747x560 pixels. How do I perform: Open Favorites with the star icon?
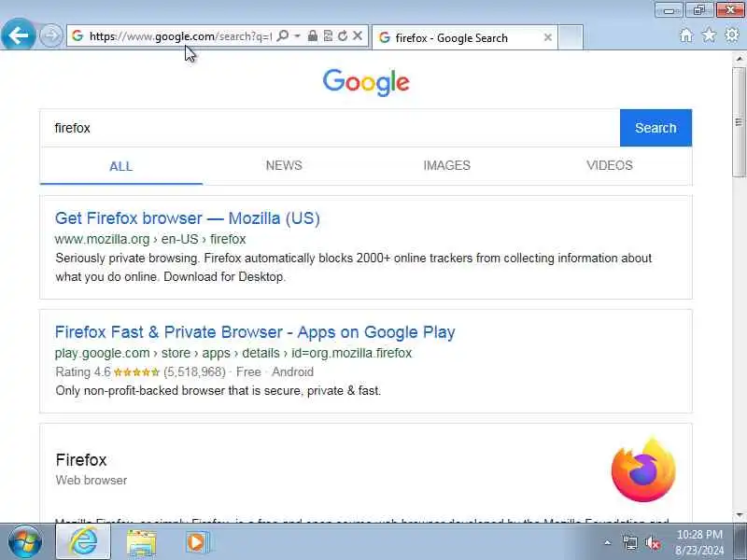coord(709,35)
